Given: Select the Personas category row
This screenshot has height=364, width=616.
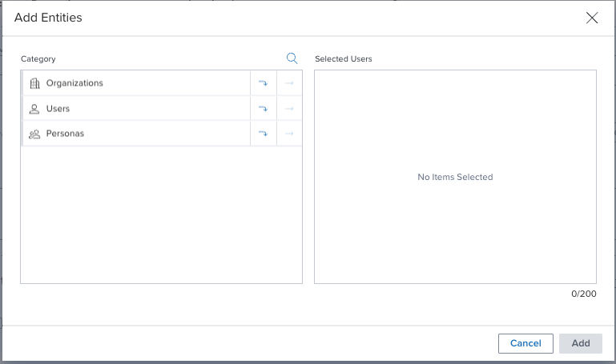Looking at the screenshot, I should [x=136, y=134].
